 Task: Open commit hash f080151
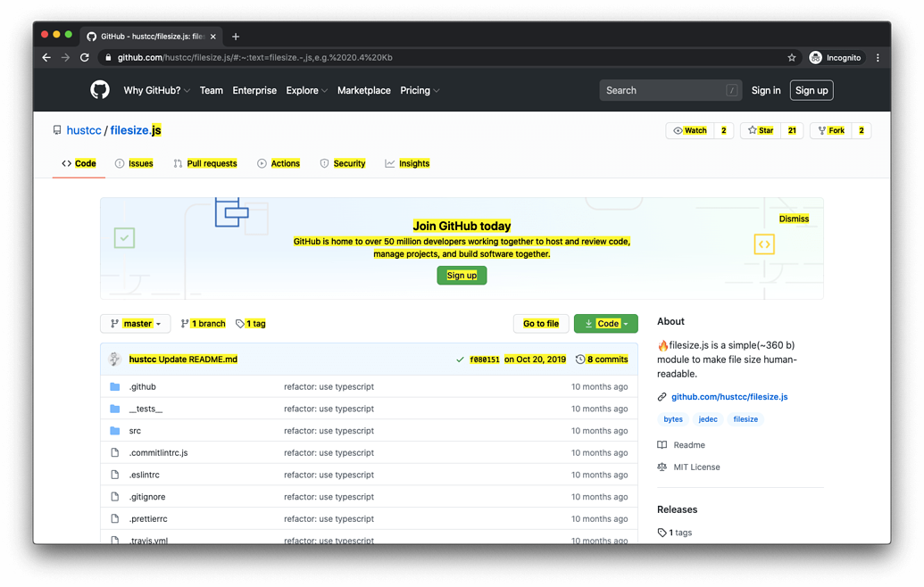click(x=485, y=360)
